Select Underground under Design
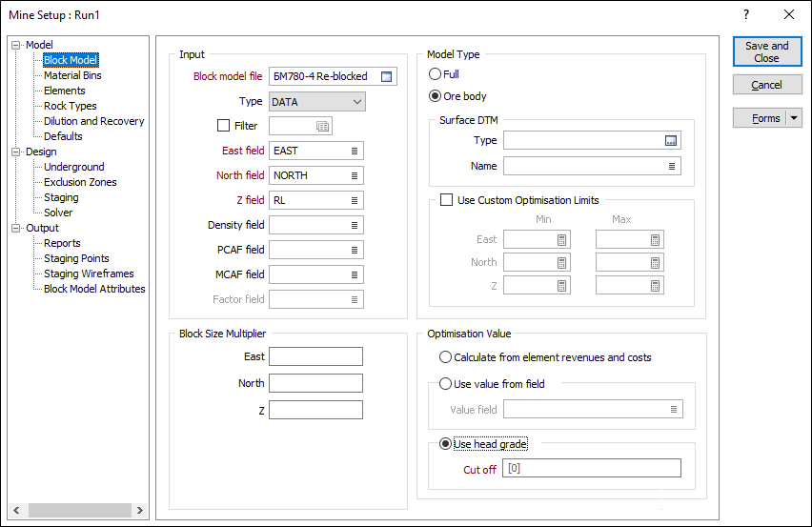The width and height of the screenshot is (812, 527). coord(74,167)
